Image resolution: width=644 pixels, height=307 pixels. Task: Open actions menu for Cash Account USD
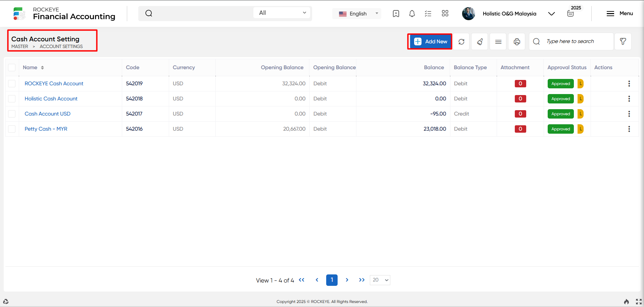coord(629,114)
